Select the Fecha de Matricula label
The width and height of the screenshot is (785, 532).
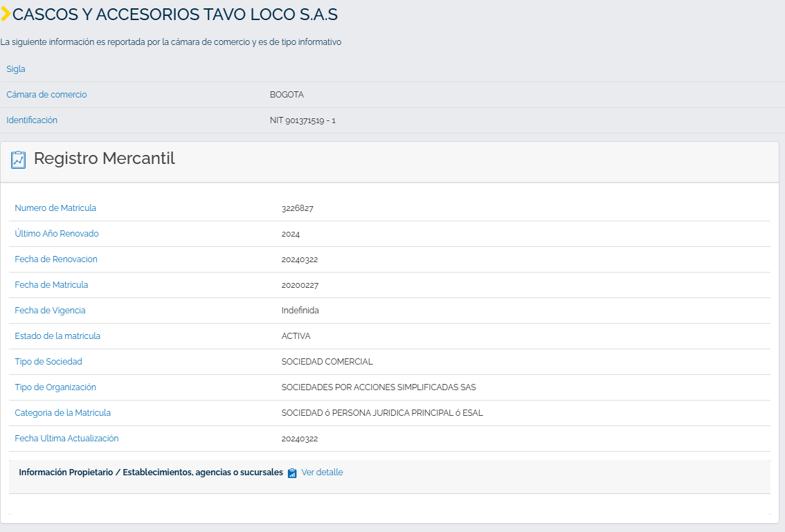click(51, 285)
